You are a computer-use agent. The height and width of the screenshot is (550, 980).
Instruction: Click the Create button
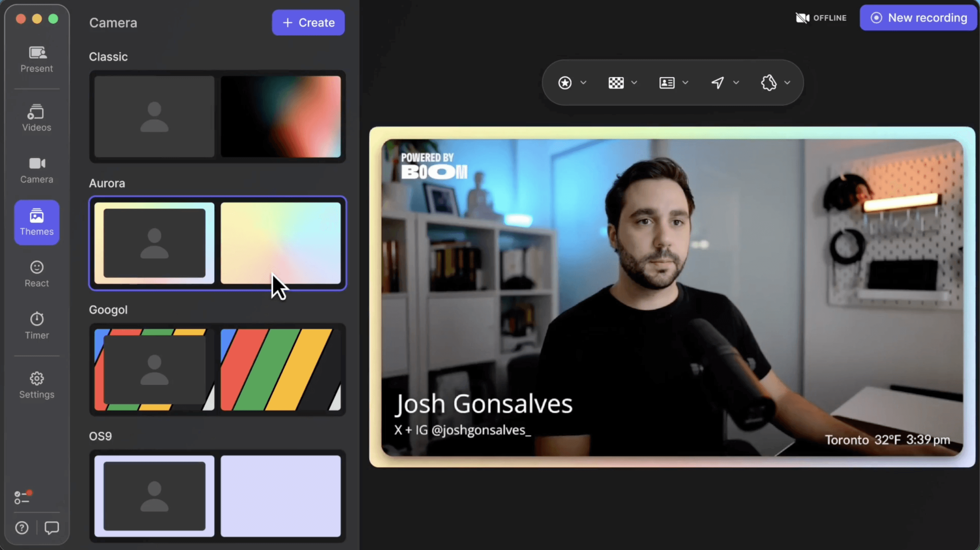pyautogui.click(x=308, y=22)
